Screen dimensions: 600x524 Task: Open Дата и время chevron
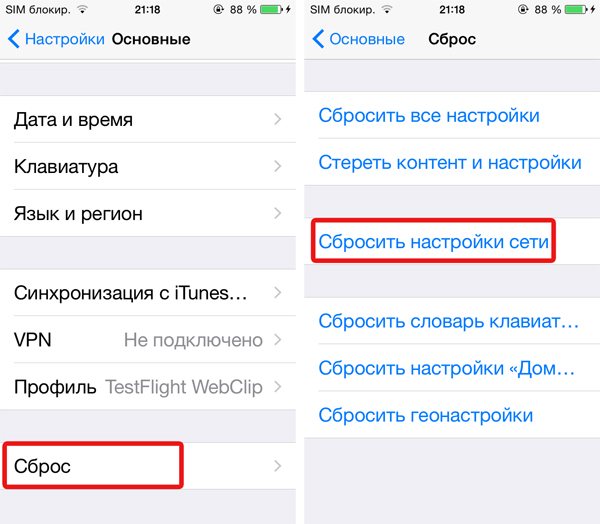pyautogui.click(x=278, y=119)
